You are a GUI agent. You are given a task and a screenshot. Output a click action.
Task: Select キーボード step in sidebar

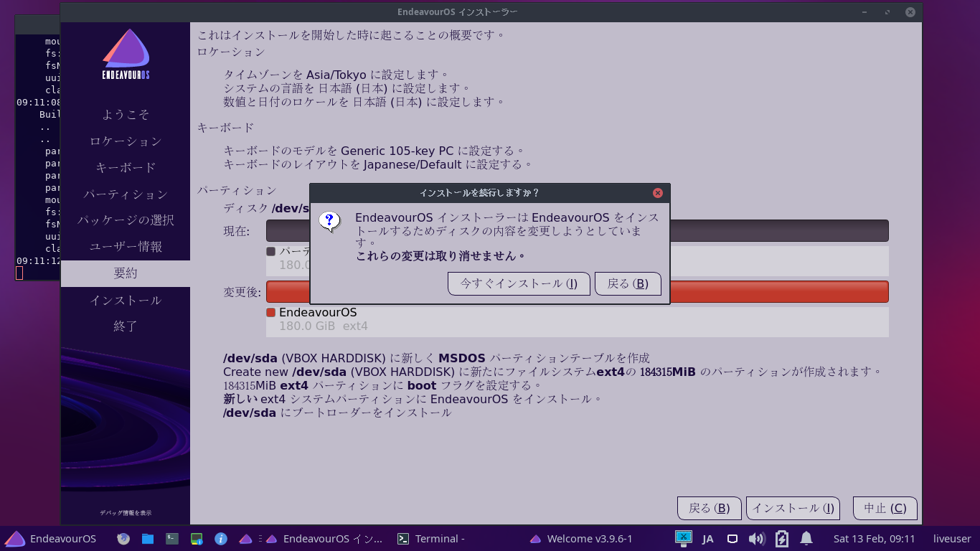click(126, 167)
